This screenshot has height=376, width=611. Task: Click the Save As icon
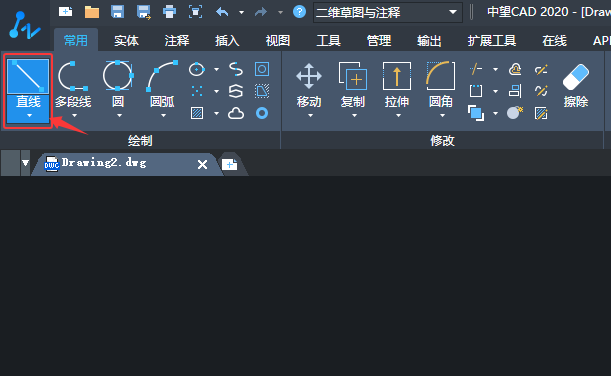click(144, 12)
